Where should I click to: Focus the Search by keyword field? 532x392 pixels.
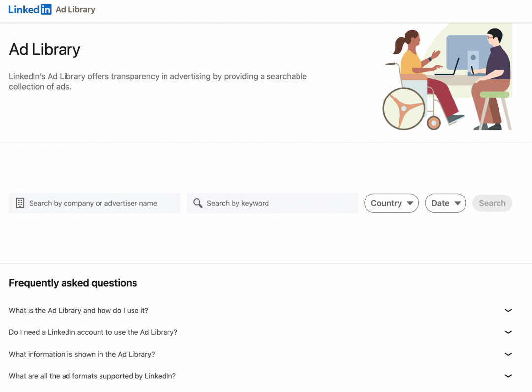point(272,203)
